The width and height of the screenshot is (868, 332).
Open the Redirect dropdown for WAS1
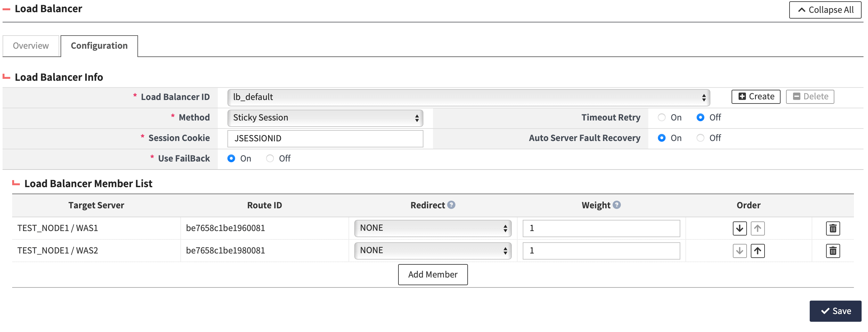pyautogui.click(x=432, y=228)
